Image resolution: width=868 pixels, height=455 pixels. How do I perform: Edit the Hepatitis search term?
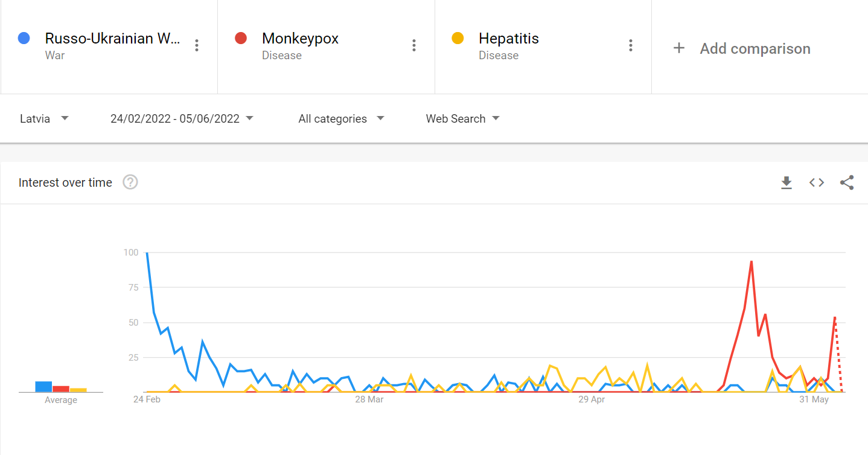click(x=509, y=39)
